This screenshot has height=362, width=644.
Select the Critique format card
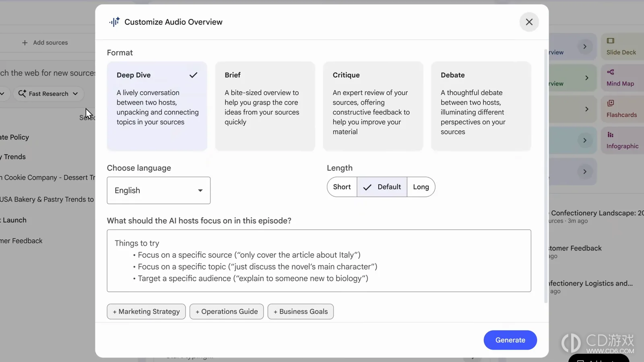pyautogui.click(x=373, y=106)
